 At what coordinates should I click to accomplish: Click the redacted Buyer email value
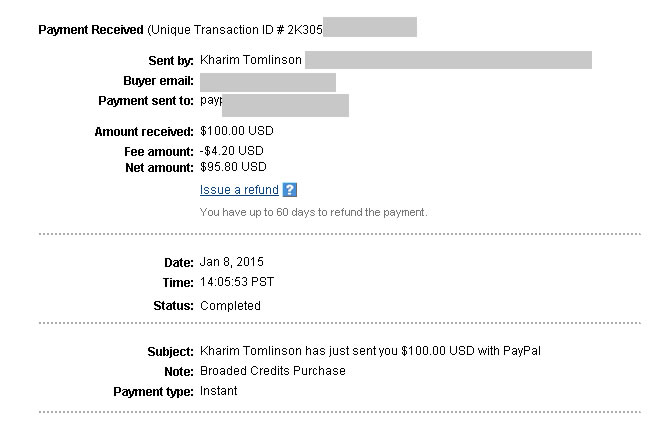click(x=268, y=82)
